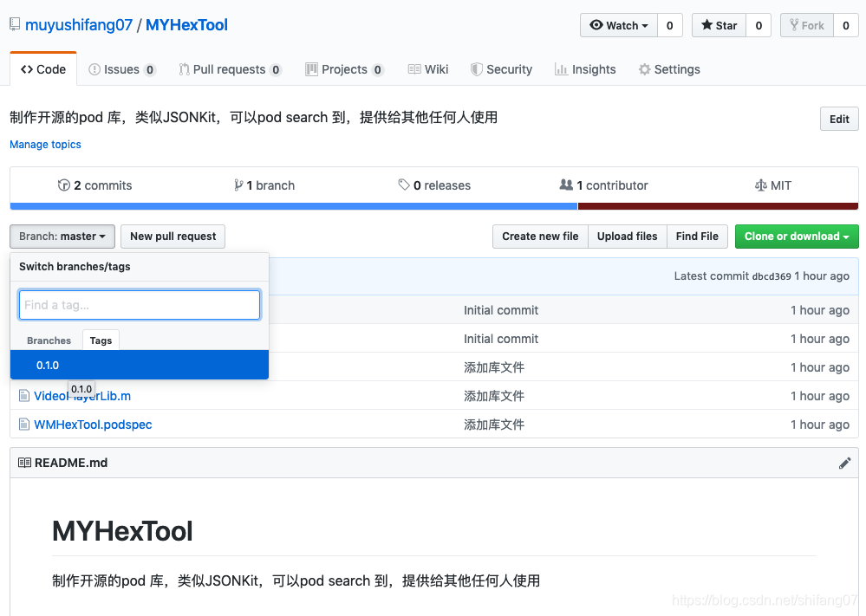View the 2 commits history
This screenshot has height=616, width=866.
pos(95,185)
